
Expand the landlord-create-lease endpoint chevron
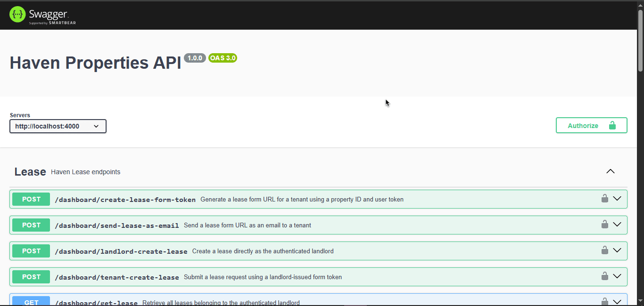617,250
